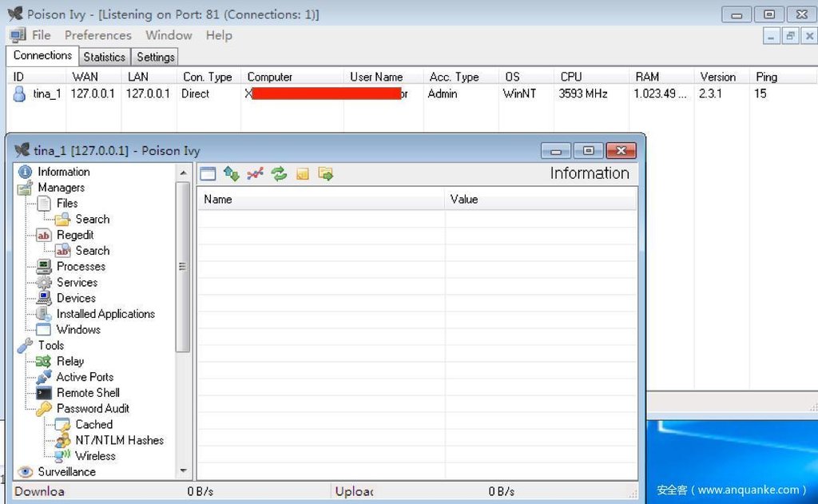This screenshot has width=818, height=504.
Task: Sort by the Con. Type column header
Action: tap(208, 77)
